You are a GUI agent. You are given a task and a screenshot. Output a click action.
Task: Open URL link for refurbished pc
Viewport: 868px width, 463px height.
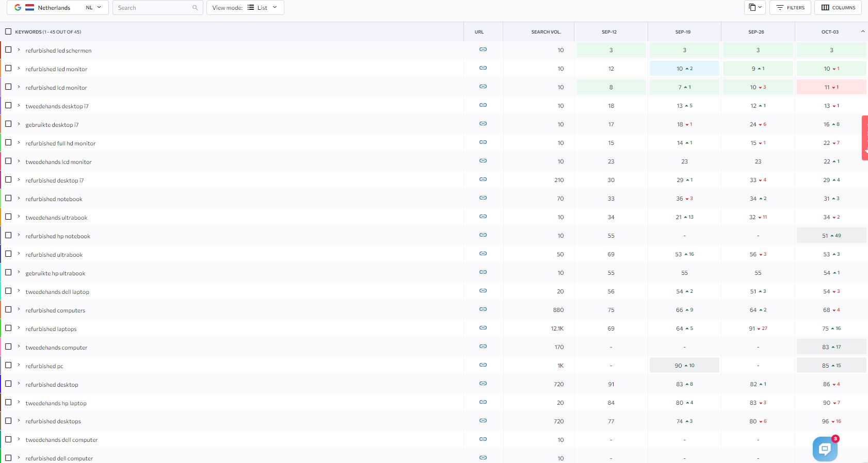(x=483, y=365)
